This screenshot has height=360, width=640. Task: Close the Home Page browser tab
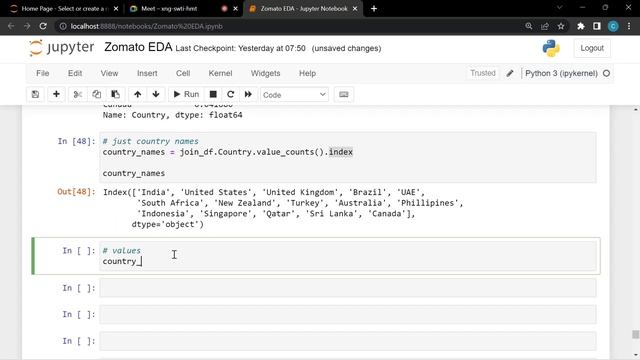click(116, 9)
